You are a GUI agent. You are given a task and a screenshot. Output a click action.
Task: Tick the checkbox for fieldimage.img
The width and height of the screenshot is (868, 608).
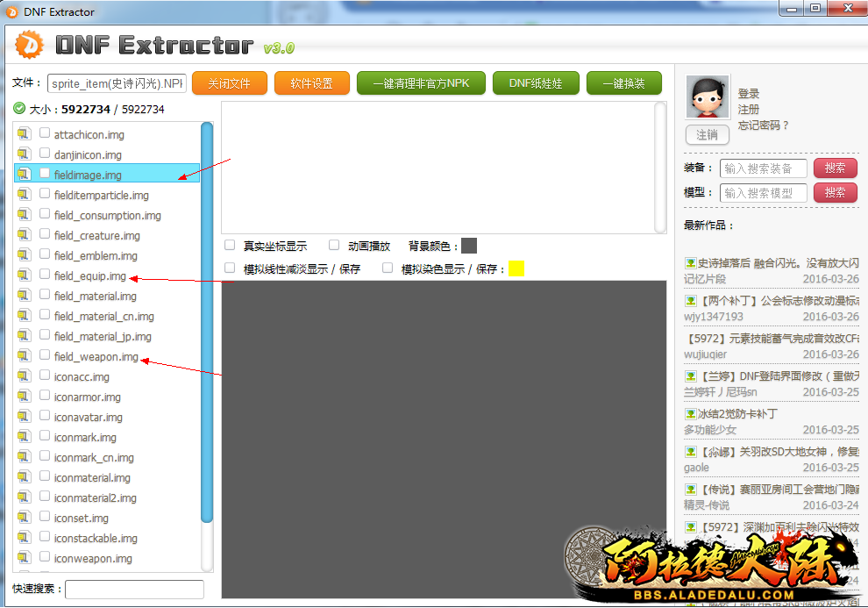point(45,174)
